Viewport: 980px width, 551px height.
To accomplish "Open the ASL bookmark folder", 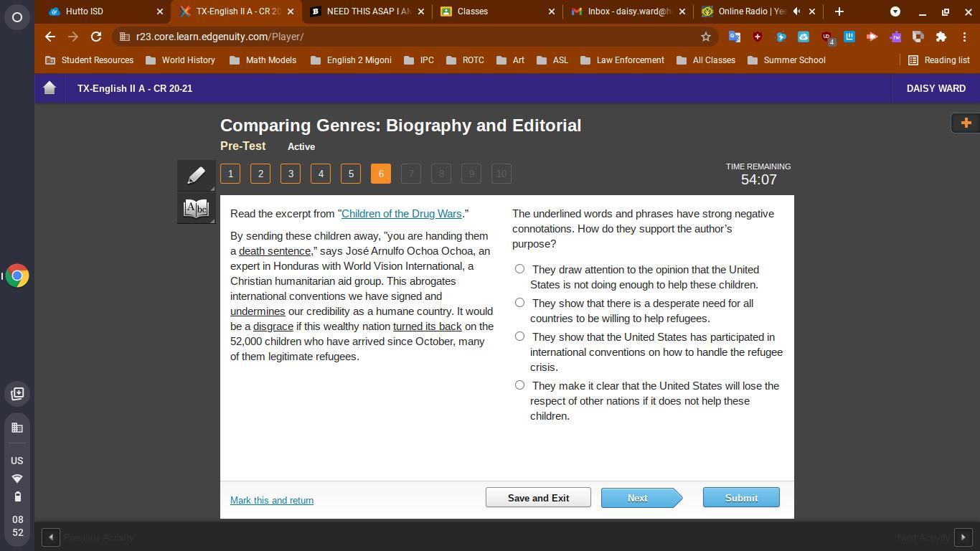I will (552, 60).
